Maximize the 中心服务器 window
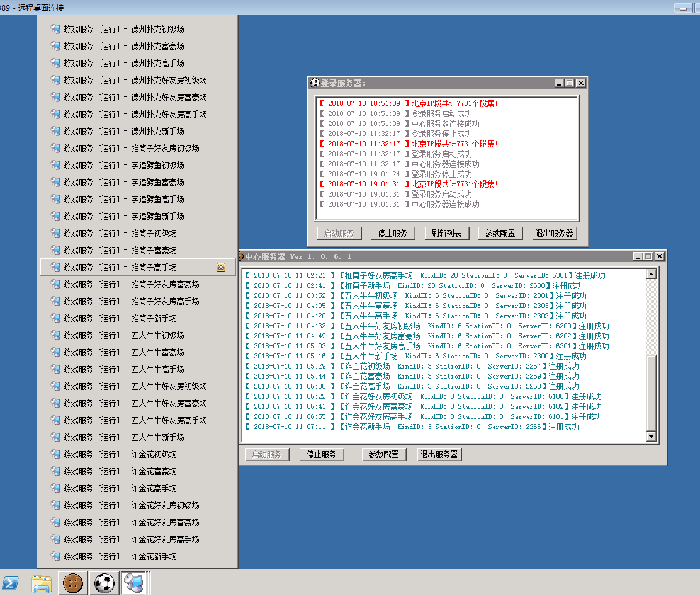Screen dimensions: 700x596 pos(648,256)
